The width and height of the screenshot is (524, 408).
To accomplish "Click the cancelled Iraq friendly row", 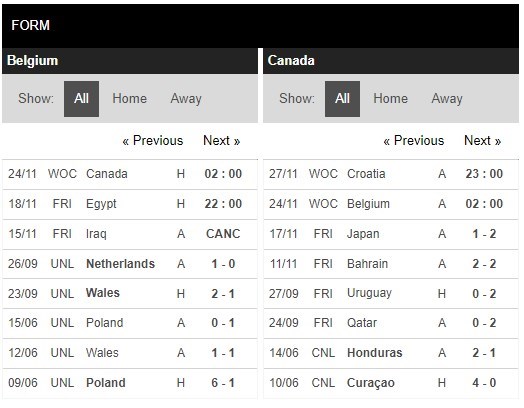I will click(x=130, y=234).
